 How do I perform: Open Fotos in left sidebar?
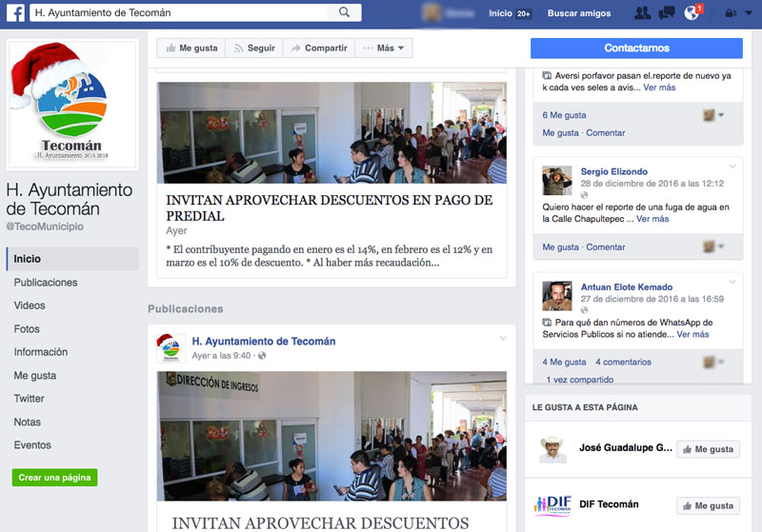click(x=27, y=328)
